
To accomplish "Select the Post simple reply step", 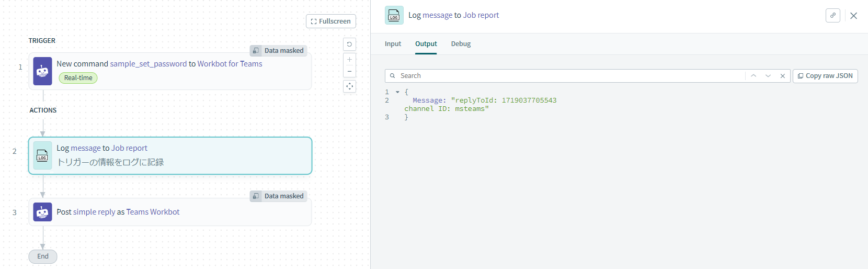I will click(170, 212).
